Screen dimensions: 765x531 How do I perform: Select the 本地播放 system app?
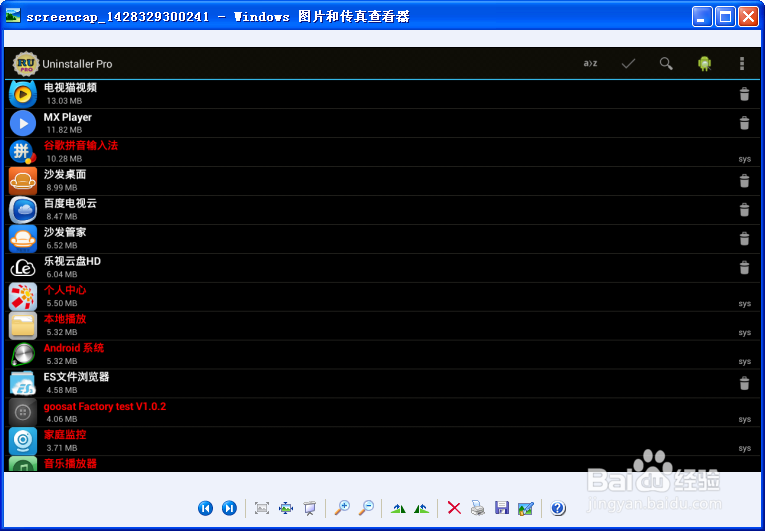382,326
